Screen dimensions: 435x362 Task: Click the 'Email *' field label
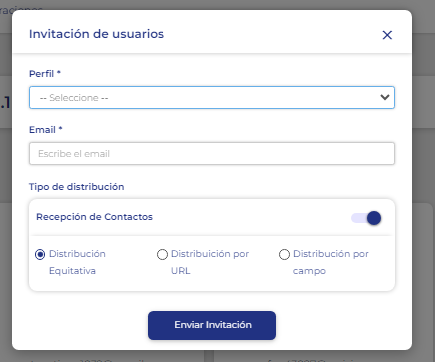tap(46, 130)
